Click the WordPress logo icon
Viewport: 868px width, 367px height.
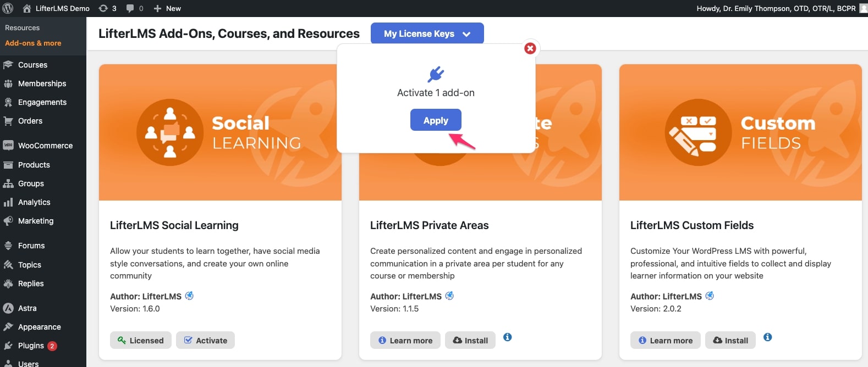[x=8, y=8]
